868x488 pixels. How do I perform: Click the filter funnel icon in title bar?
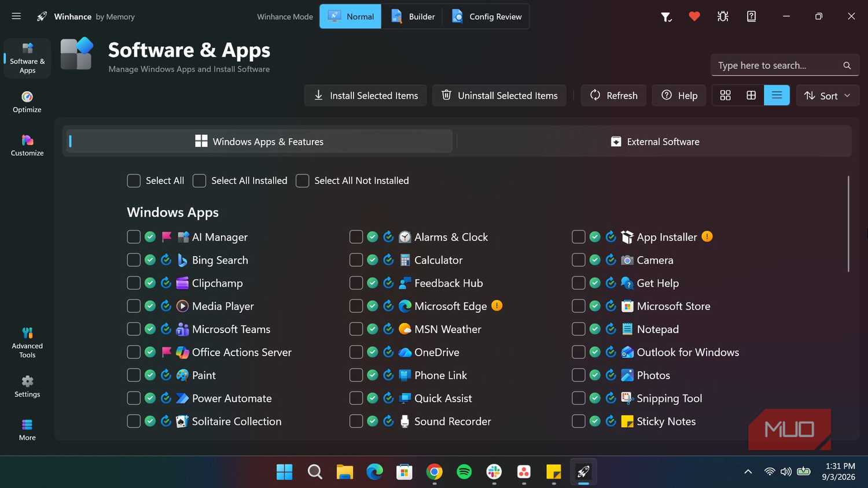pos(666,17)
